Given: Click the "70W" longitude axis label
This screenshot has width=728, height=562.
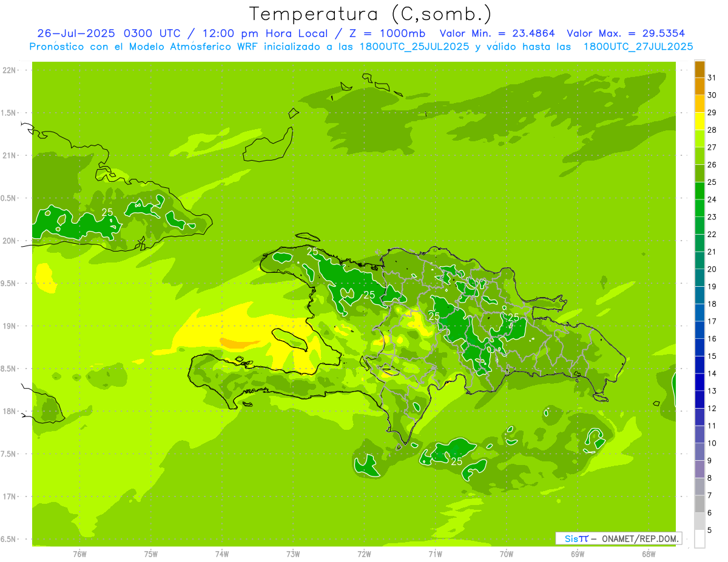Looking at the screenshot, I should [x=506, y=554].
